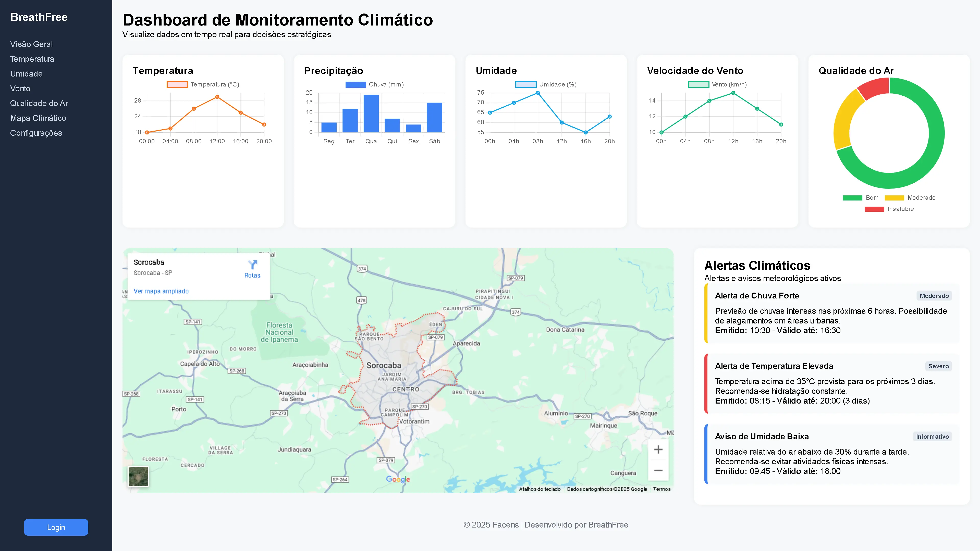Click the Alerta de Temperatura Elevada card

pos(832,383)
